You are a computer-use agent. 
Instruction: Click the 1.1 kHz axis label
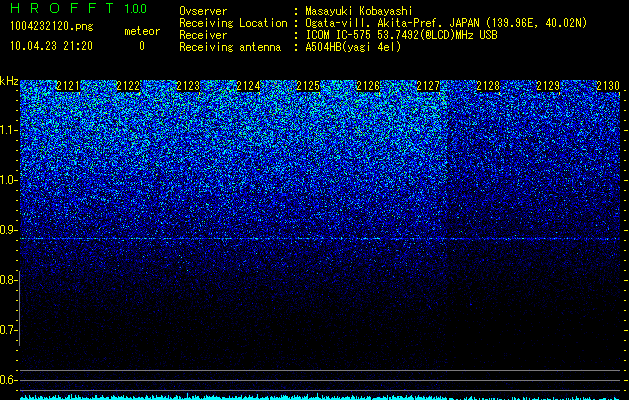pyautogui.click(x=8, y=130)
